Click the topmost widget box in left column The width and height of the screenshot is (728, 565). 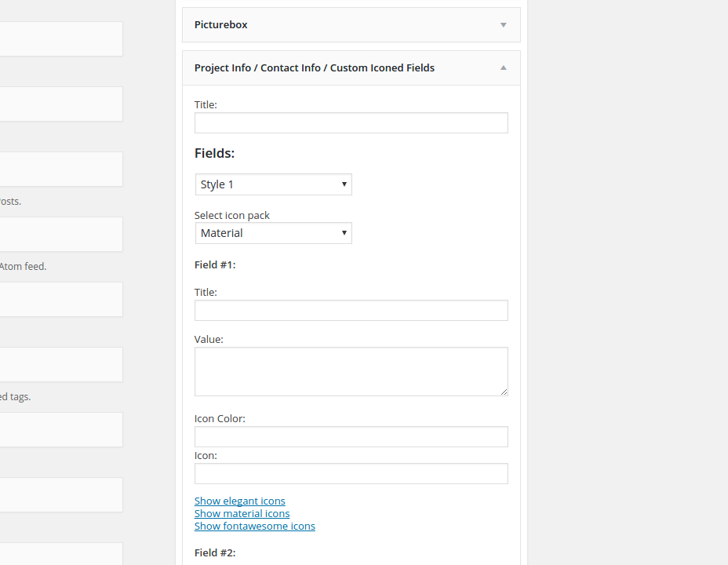point(60,38)
